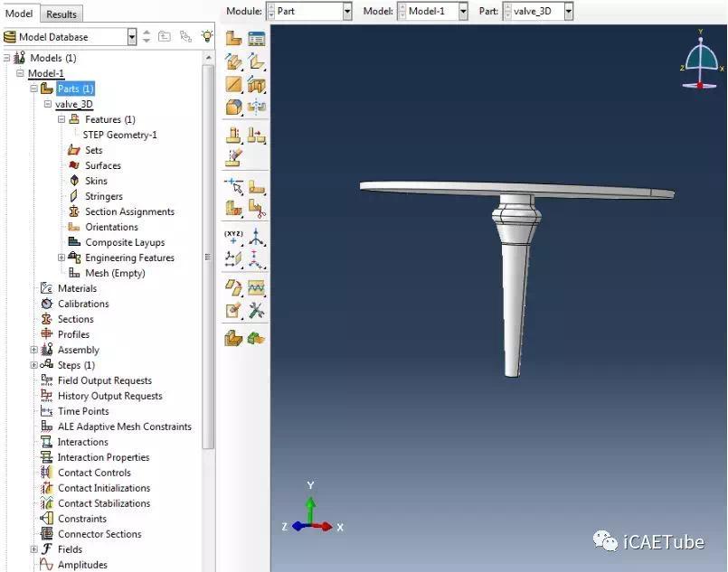728x572 pixels.
Task: Select the Create Datum Plane tool
Action: pyautogui.click(x=233, y=258)
